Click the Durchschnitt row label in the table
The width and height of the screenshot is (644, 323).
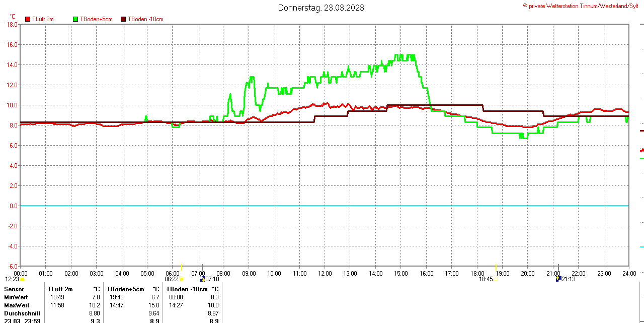(22, 313)
